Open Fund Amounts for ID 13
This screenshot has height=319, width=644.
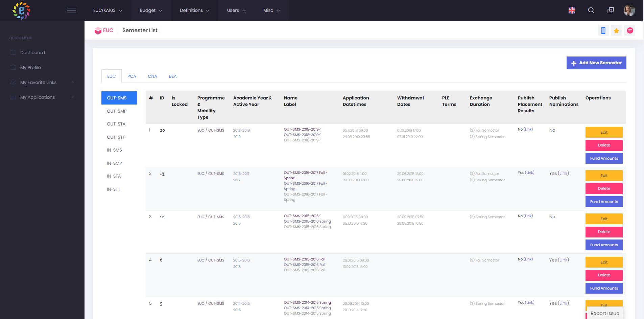pyautogui.click(x=604, y=202)
